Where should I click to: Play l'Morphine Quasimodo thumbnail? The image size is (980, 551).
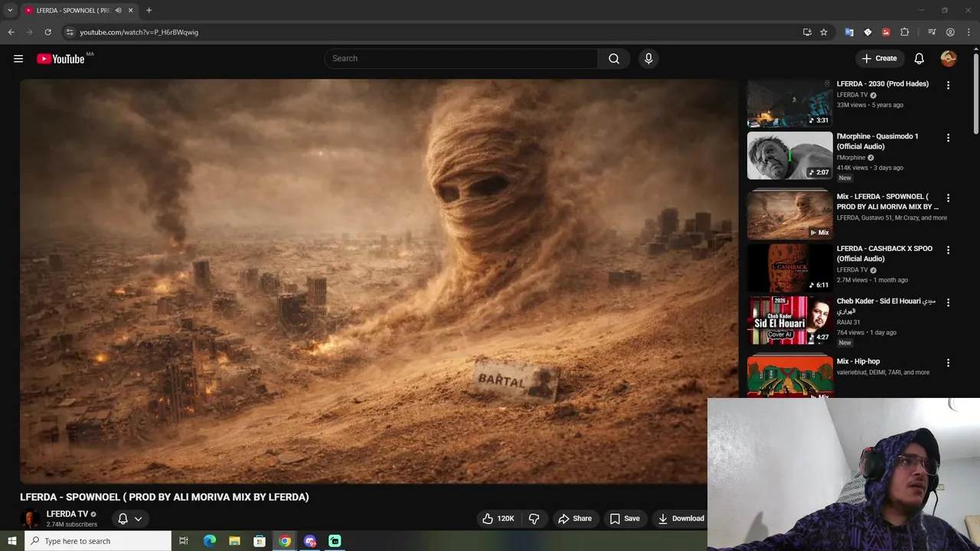789,156
